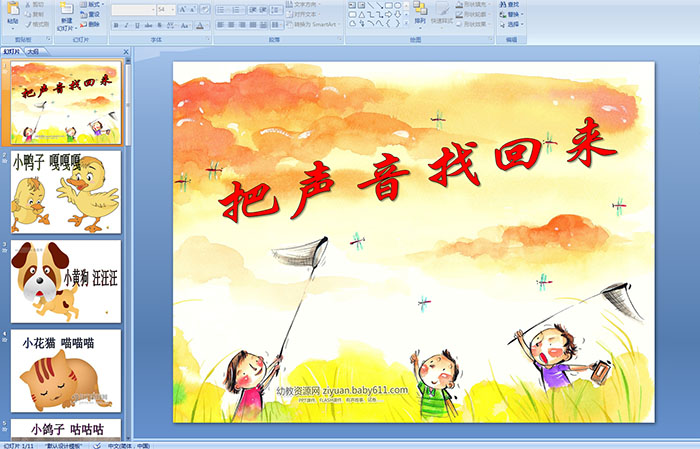
Task: Open the Columns dropdown
Action: click(x=277, y=25)
